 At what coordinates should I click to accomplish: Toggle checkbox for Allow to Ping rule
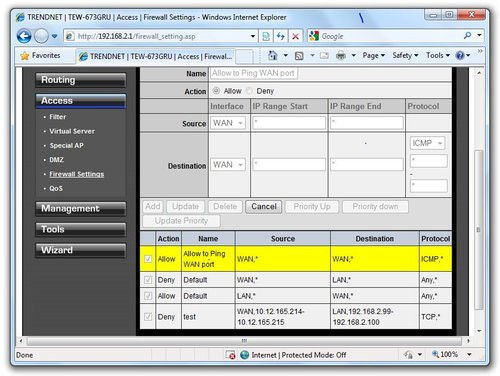(148, 259)
